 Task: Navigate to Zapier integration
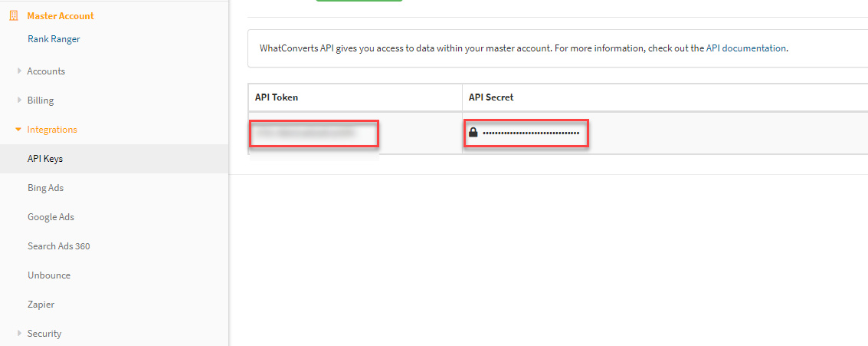coord(41,305)
